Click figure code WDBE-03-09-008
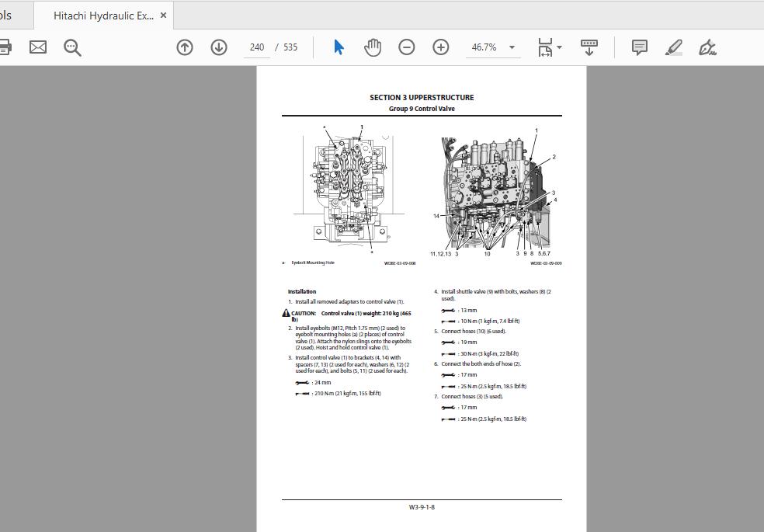 (x=400, y=263)
